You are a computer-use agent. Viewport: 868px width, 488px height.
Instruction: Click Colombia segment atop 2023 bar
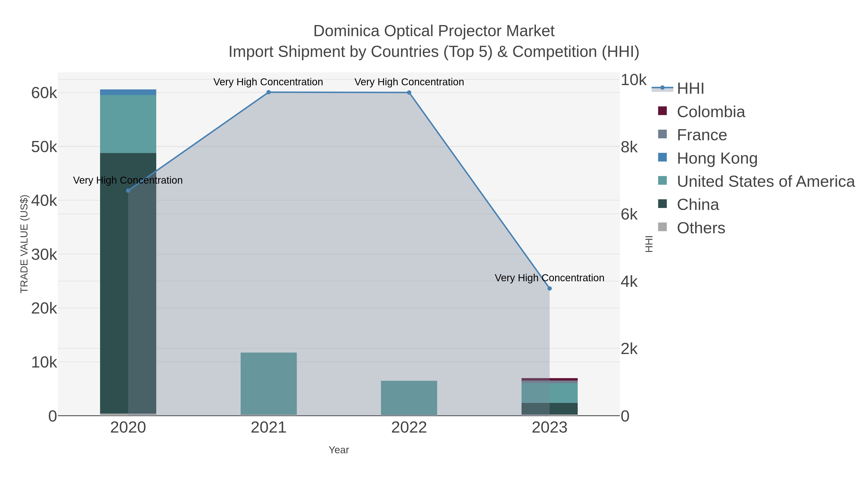click(x=549, y=380)
